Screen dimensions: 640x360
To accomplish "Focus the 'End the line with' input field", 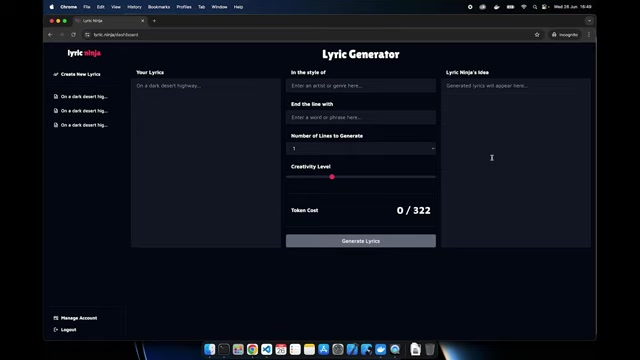I will tap(361, 118).
